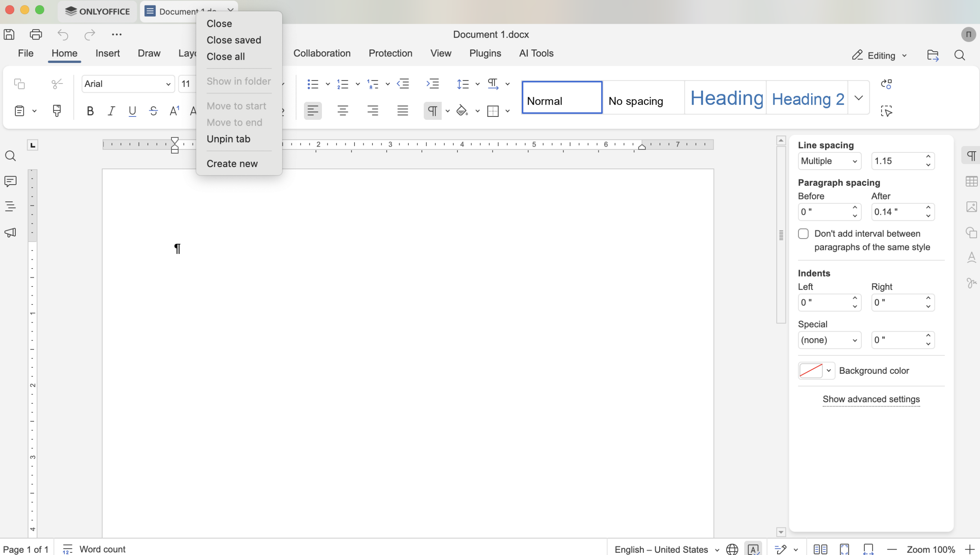Open Table settings in right sidebar
The width and height of the screenshot is (980, 555).
pos(972,181)
